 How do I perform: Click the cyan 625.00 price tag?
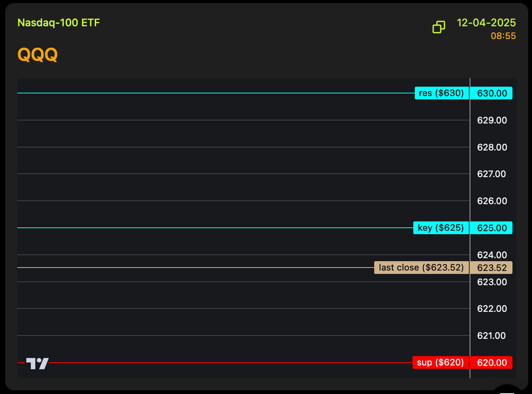[492, 228]
